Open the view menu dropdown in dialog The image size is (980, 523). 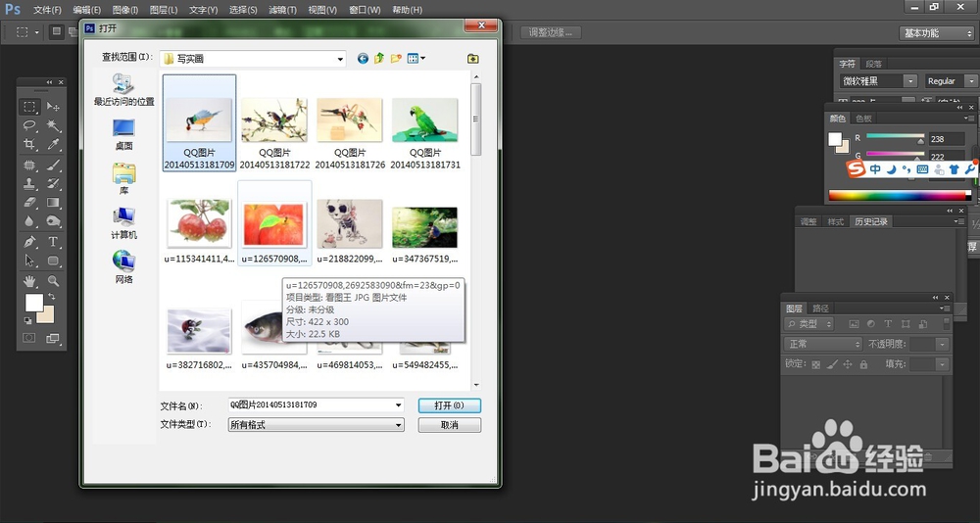416,58
